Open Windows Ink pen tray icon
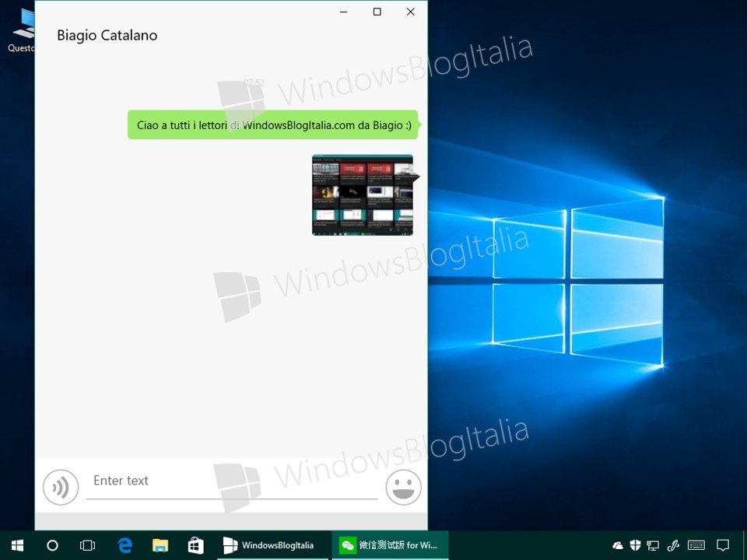The height and width of the screenshot is (560, 747). (673, 545)
